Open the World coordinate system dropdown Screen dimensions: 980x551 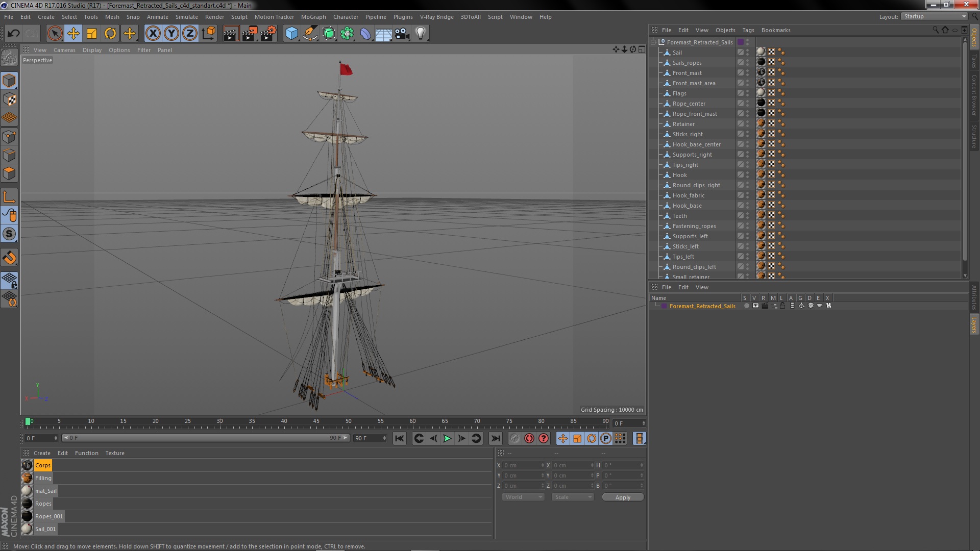coord(523,497)
